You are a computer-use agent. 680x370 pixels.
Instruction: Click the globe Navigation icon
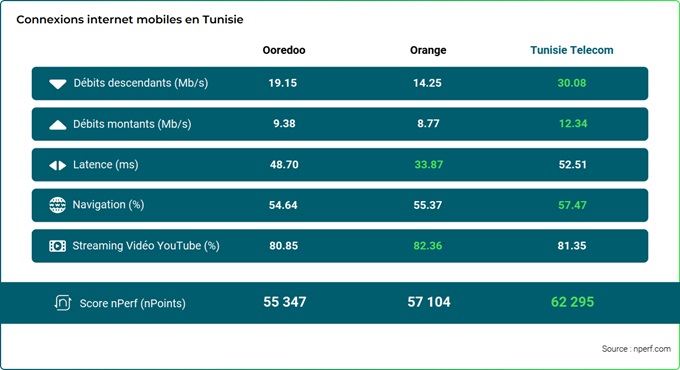click(58, 205)
